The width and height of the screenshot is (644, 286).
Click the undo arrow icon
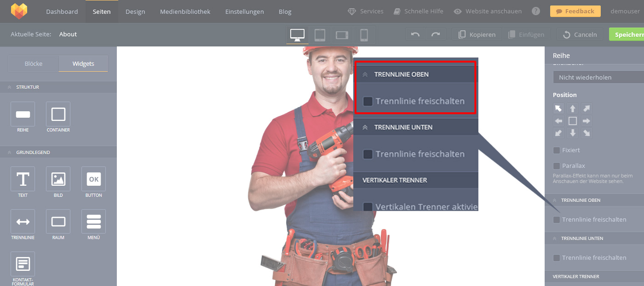(x=415, y=34)
